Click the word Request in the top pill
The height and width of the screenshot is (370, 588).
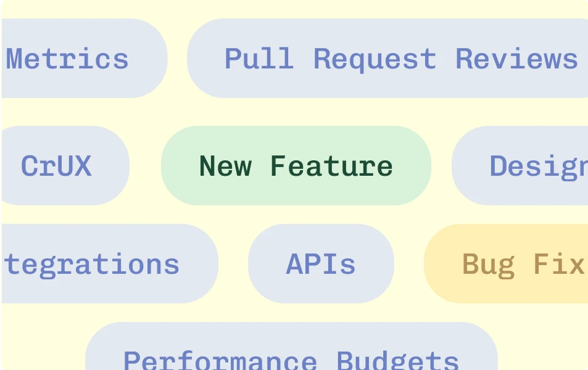tap(375, 60)
